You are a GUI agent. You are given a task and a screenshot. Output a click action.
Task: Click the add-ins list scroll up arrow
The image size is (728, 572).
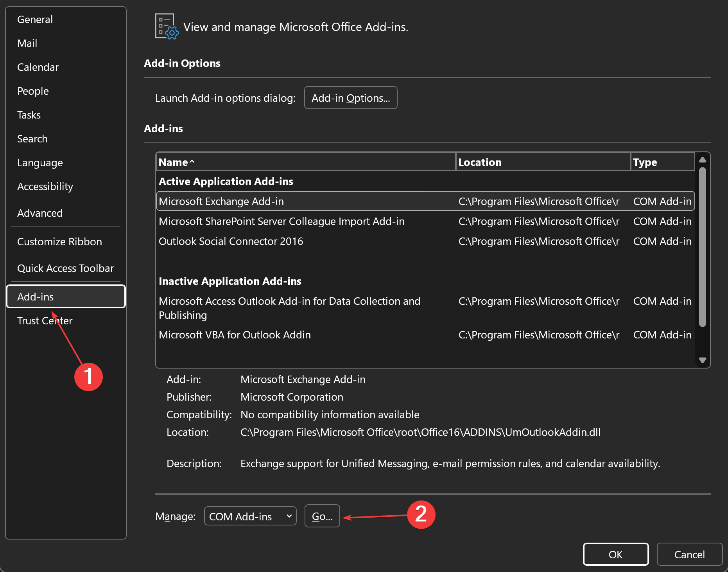[x=703, y=160]
